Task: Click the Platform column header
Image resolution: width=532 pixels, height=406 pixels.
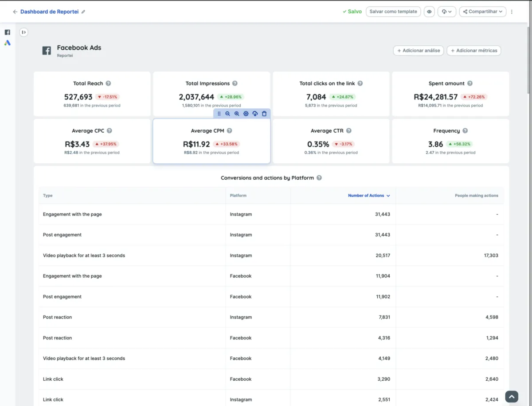Action: coord(238,196)
